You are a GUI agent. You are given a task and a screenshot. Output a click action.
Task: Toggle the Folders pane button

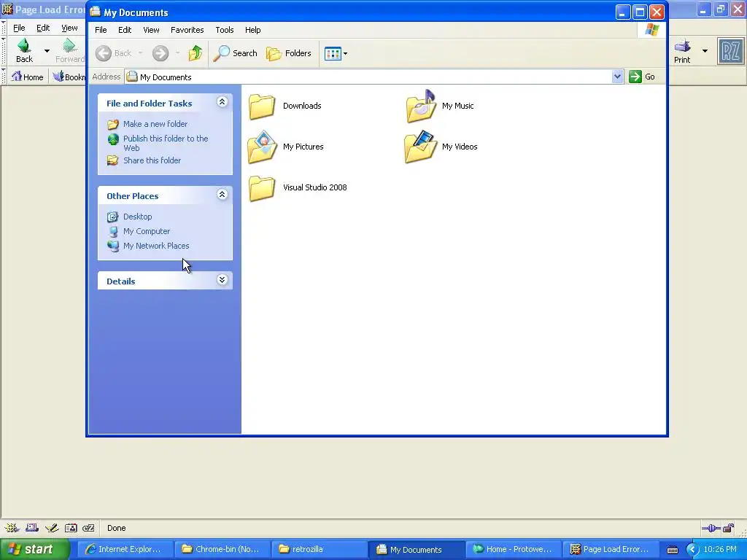[x=289, y=53]
